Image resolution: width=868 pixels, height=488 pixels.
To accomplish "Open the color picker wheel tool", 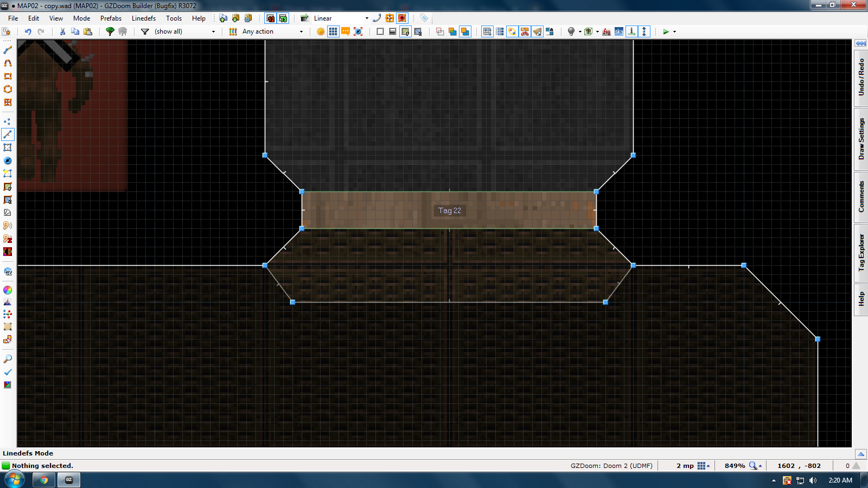I will (x=8, y=290).
